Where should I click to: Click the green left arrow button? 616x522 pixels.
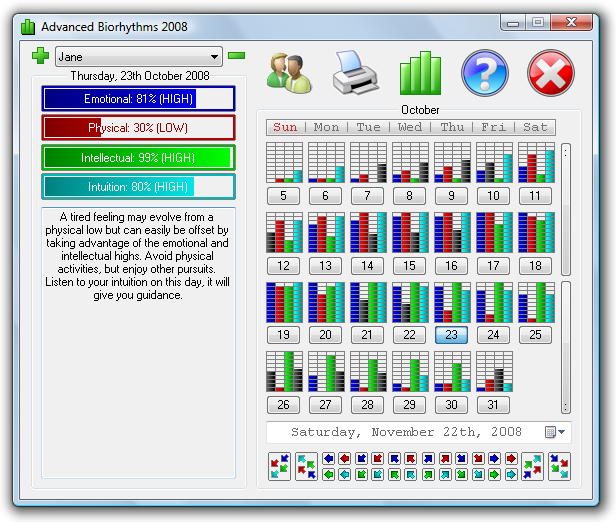(x=328, y=474)
